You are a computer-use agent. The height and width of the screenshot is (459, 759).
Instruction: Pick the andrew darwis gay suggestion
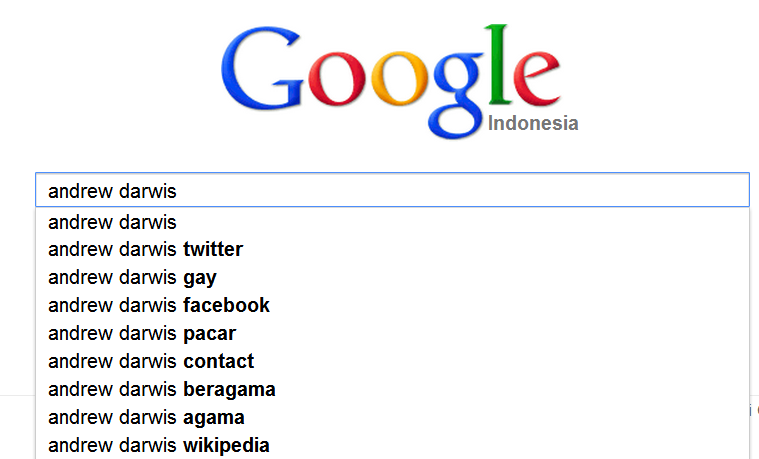[393, 278]
